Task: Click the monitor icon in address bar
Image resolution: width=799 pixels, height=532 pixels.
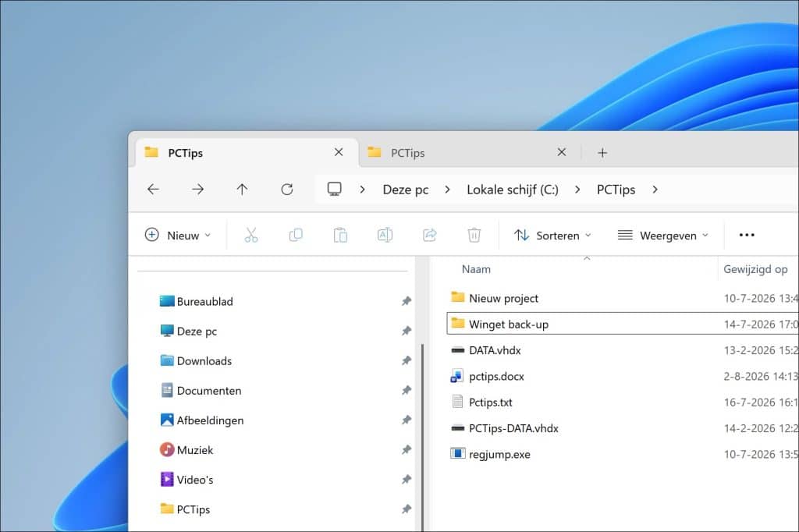Action: 334,189
